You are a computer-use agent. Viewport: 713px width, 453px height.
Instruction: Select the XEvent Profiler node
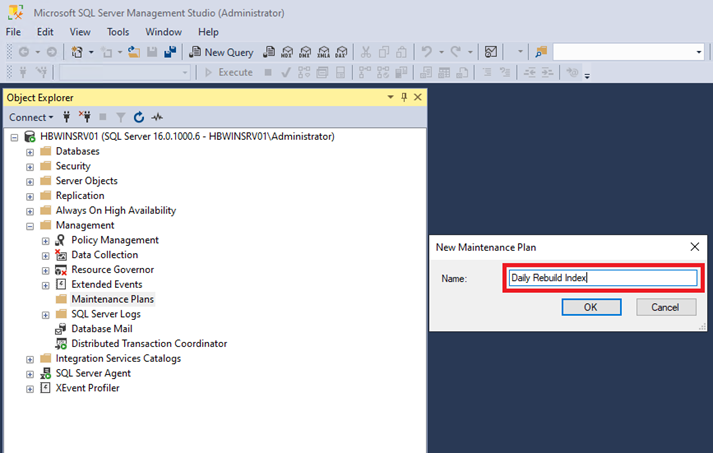(x=87, y=388)
